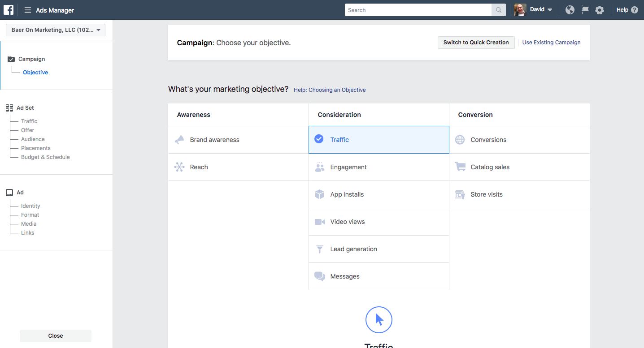
Task: Open the globe notifications icon
Action: 570,10
